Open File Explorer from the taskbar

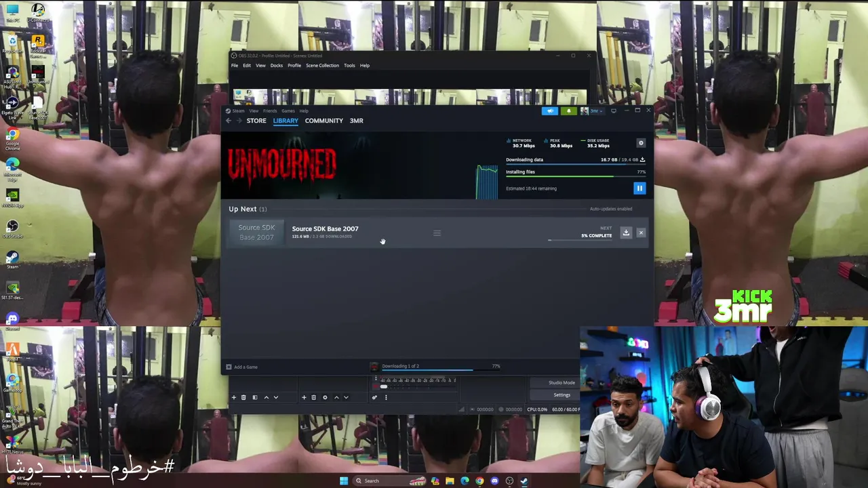[x=450, y=481]
